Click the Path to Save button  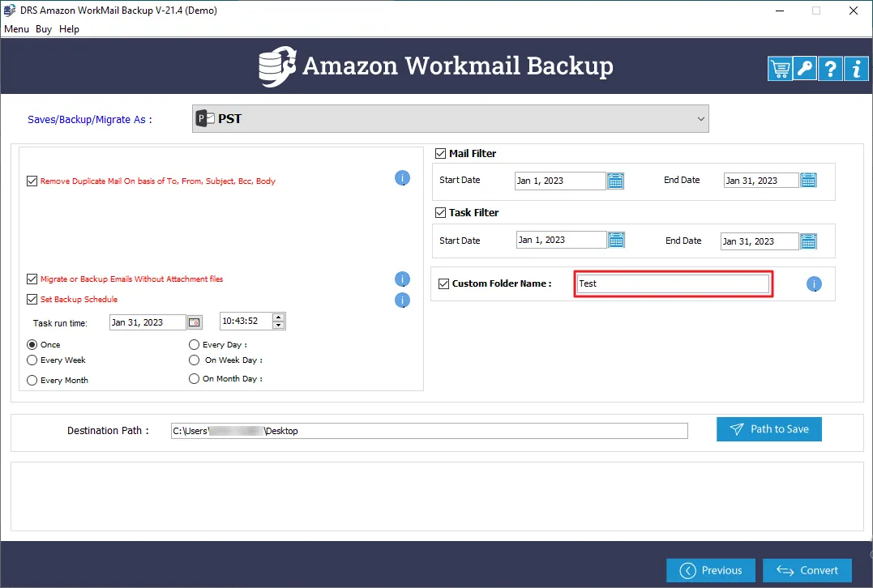tap(769, 429)
